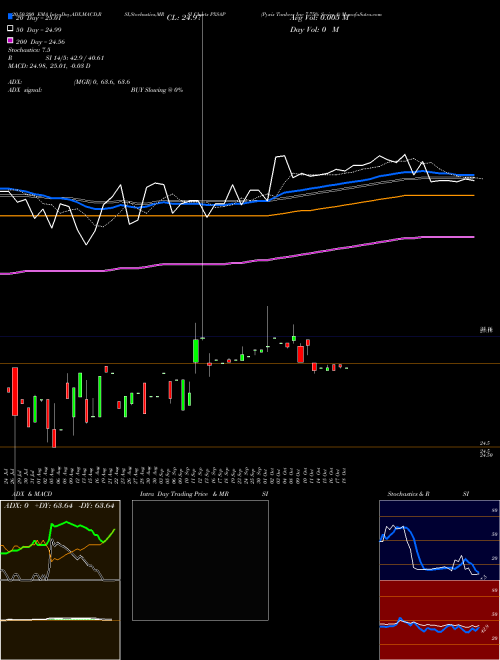Screen dimensions: 500x660
Task: Click the tall green candlestick at the breakout
Action: point(196,351)
